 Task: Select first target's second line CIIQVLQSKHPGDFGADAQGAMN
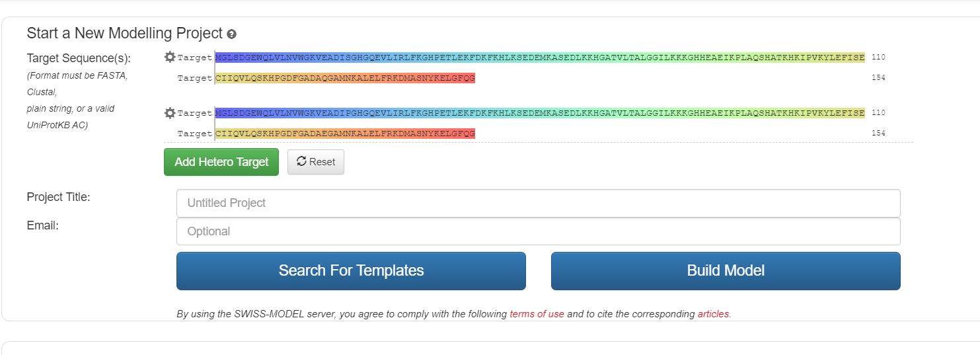pos(345,78)
